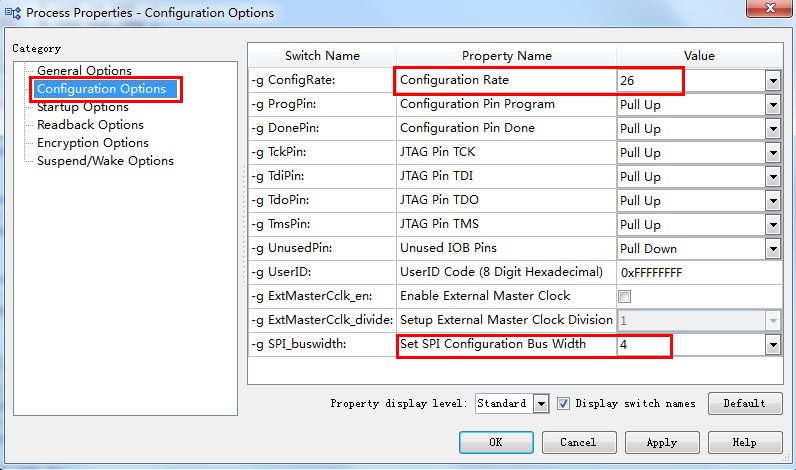Open the Property display level dropdown

pos(541,404)
